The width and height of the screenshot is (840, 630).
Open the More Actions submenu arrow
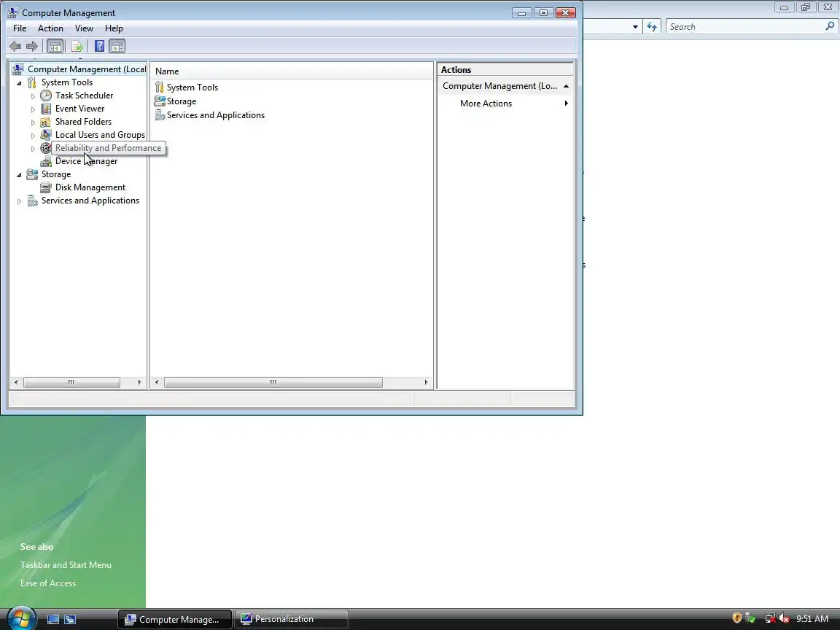click(567, 104)
